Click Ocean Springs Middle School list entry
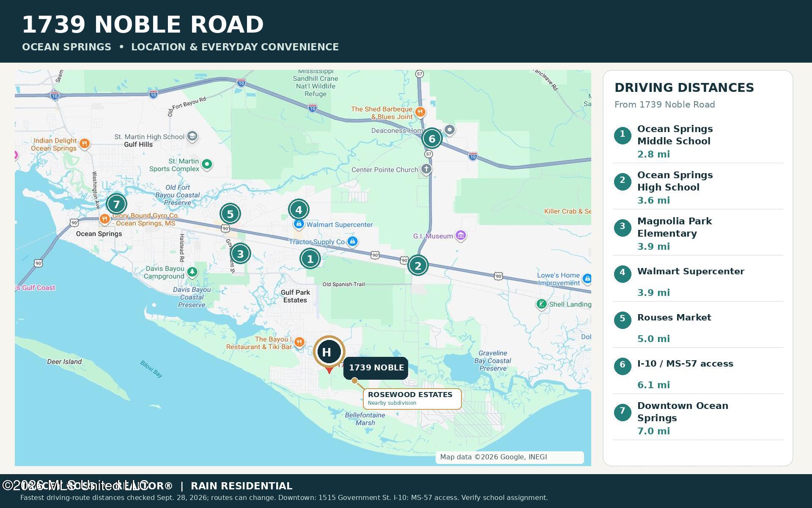This screenshot has width=812, height=508. (698, 141)
